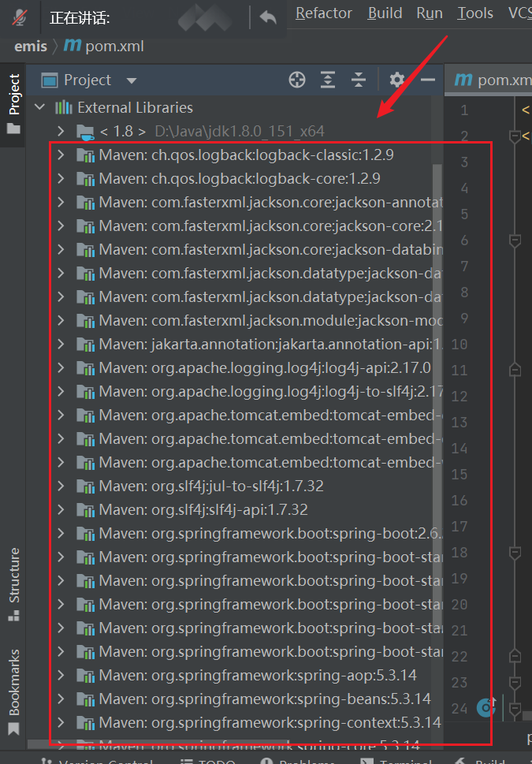Expand the spring-context:5.3.14 library
The image size is (532, 764).
coord(61,722)
